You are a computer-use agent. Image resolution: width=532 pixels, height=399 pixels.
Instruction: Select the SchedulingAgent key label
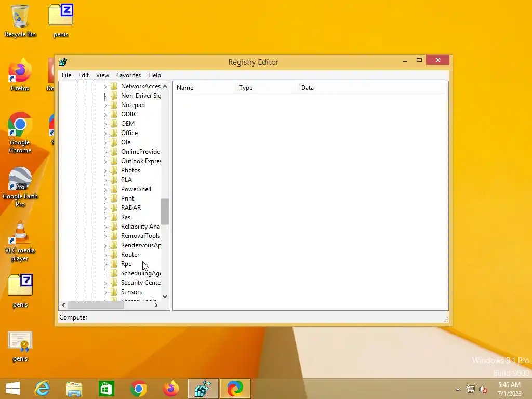pos(140,273)
